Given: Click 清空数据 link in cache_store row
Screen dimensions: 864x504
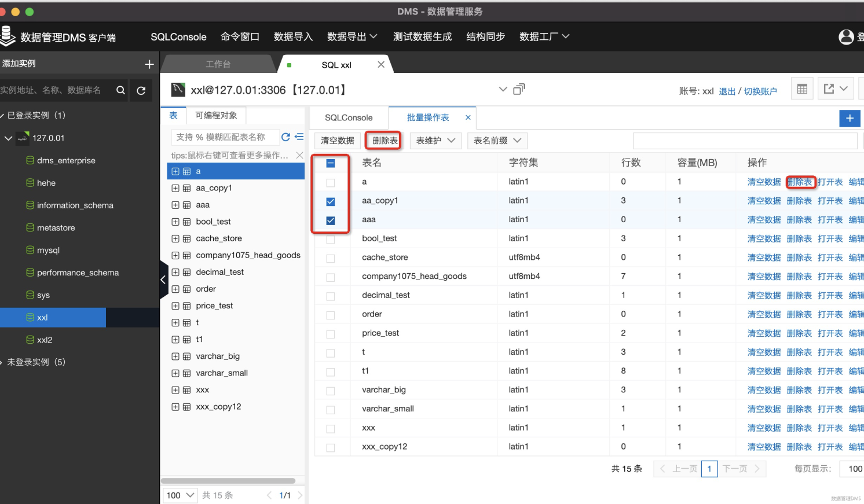Looking at the screenshot, I should point(764,257).
